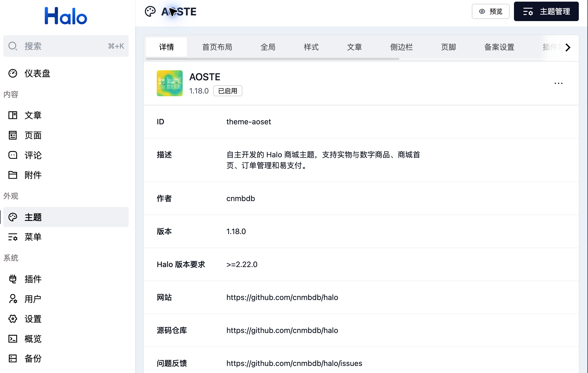The image size is (588, 373).
Task: Click the 附件 folder icon
Action: (x=13, y=175)
